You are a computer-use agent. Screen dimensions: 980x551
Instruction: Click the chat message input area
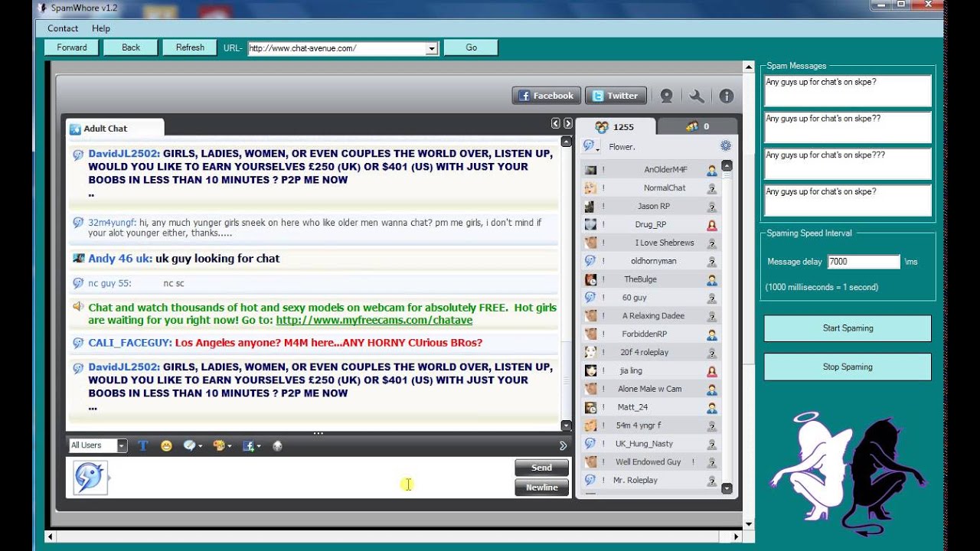click(312, 478)
